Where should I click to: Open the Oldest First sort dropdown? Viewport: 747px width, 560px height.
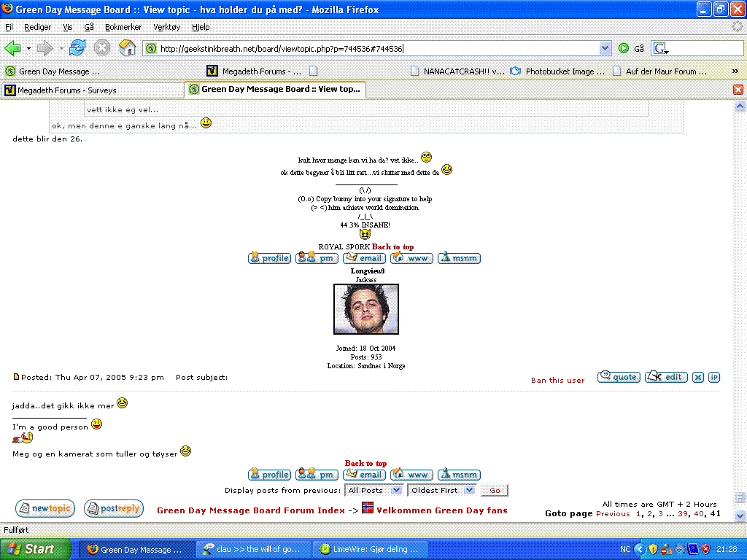click(441, 490)
